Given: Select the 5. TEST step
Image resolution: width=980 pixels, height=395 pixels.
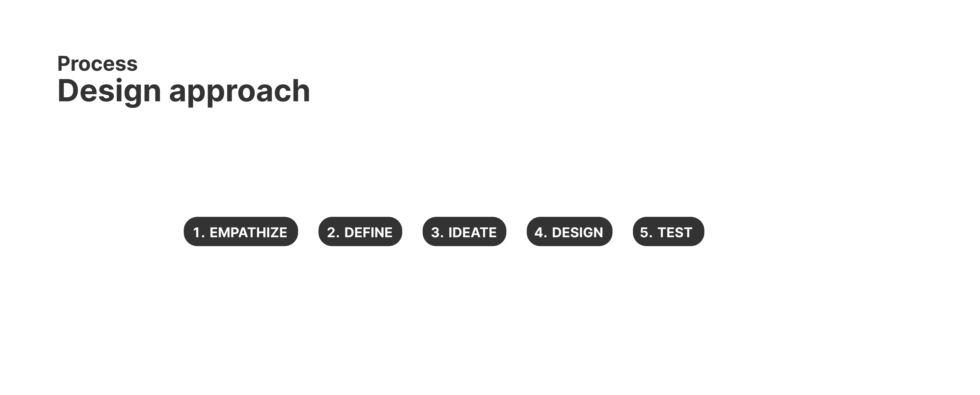Looking at the screenshot, I should (668, 232).
